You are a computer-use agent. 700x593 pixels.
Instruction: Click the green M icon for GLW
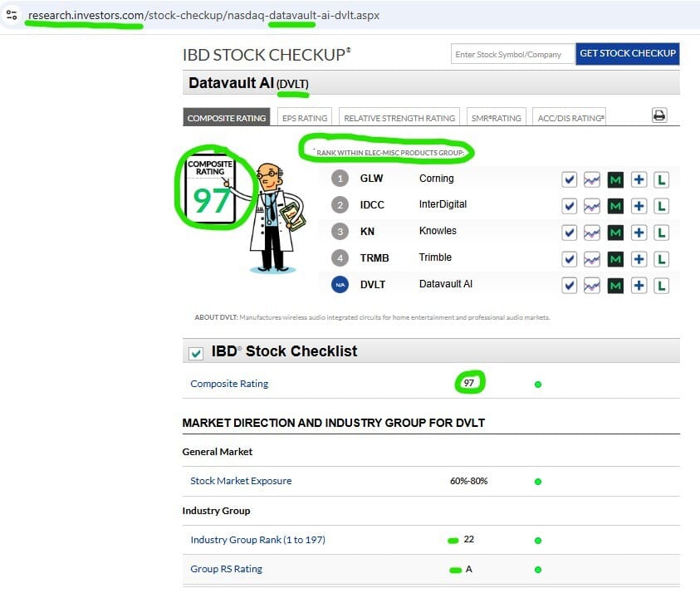tap(615, 179)
